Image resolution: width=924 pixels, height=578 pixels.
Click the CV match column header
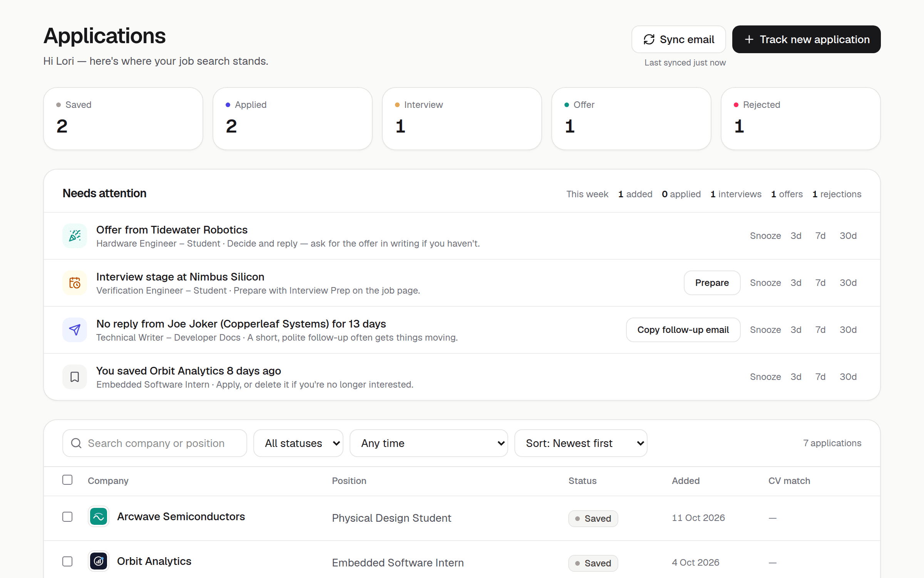789,481
